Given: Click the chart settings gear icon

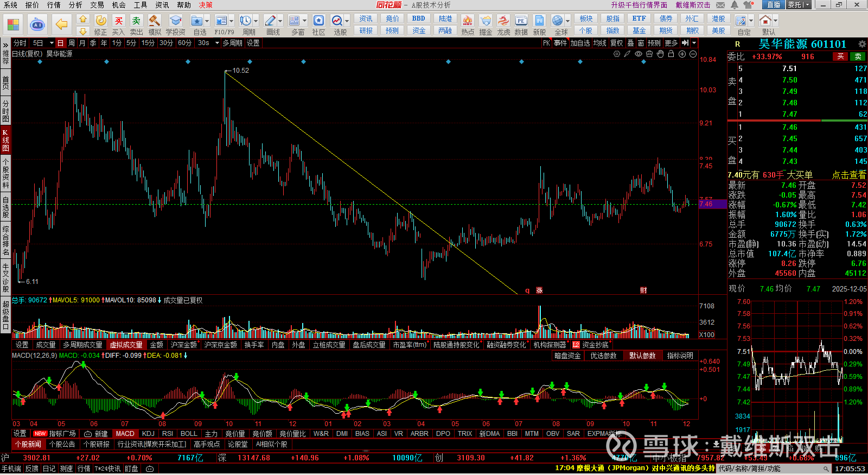Looking at the screenshot, I should 617,54.
